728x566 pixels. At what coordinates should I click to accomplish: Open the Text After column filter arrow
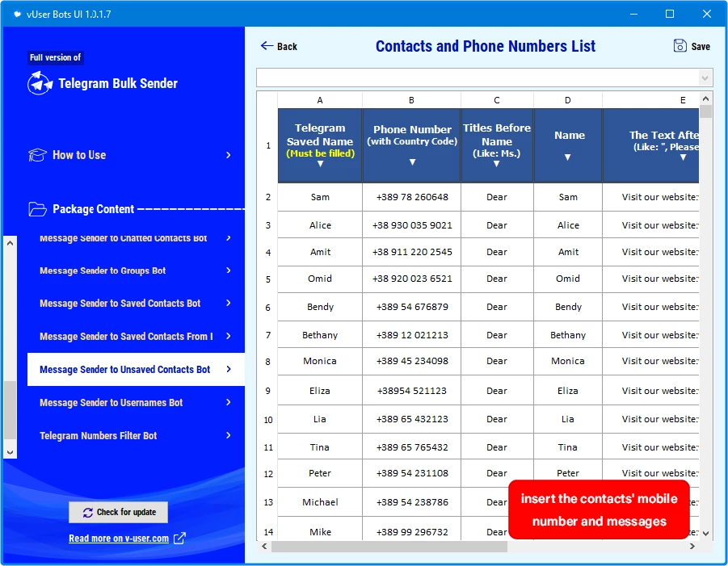click(x=683, y=157)
